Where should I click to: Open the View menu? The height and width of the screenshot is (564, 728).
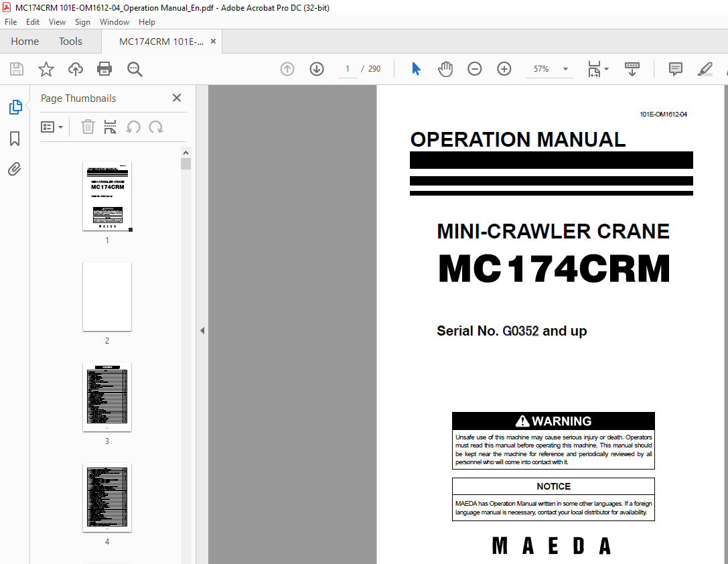[57, 22]
